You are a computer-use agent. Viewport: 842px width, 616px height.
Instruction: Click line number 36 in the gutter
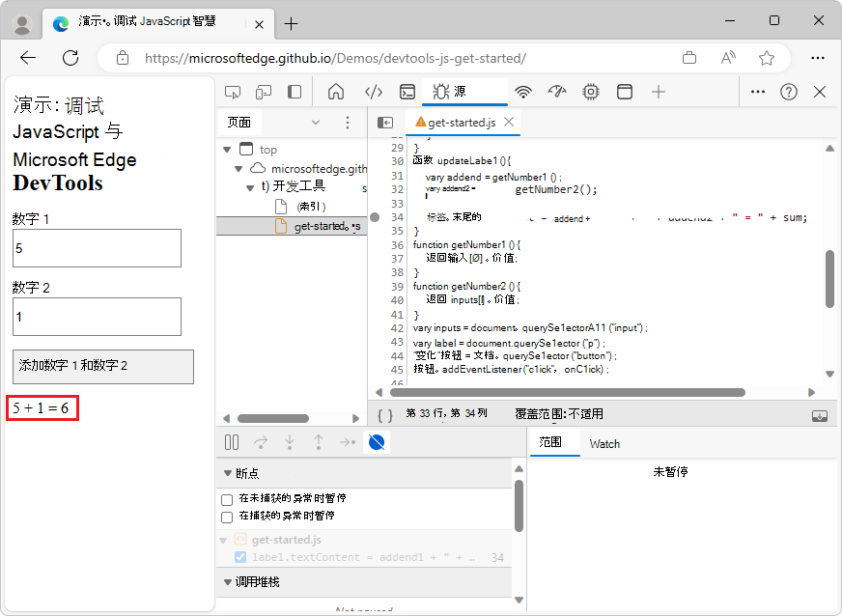coord(398,245)
